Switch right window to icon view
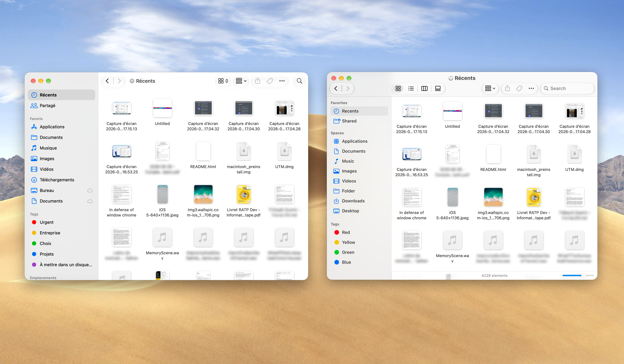Image resolution: width=624 pixels, height=364 pixels. point(398,88)
